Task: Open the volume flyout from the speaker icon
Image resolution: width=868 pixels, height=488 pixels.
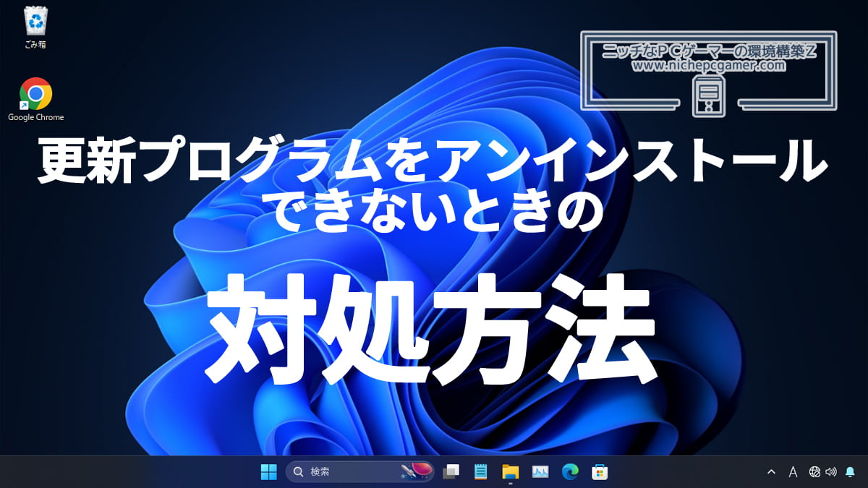Action: (830, 472)
